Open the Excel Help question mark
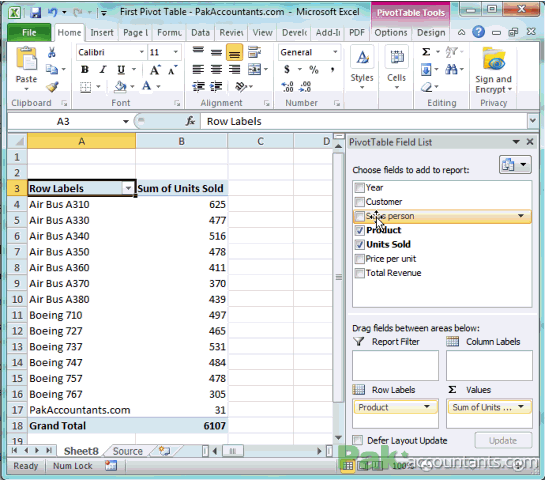 click(479, 32)
